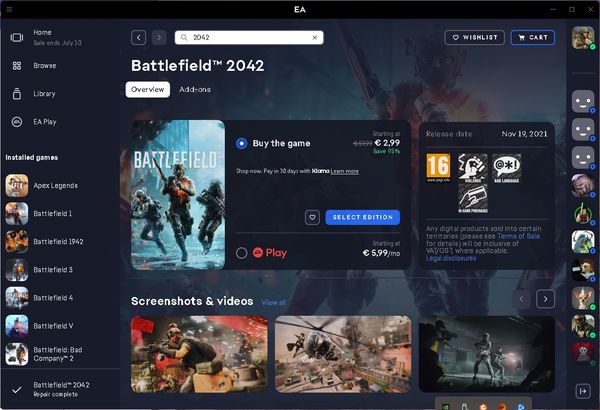This screenshot has width=600, height=410.
Task: Click the Violence content descriptor icon
Action: (x=473, y=168)
